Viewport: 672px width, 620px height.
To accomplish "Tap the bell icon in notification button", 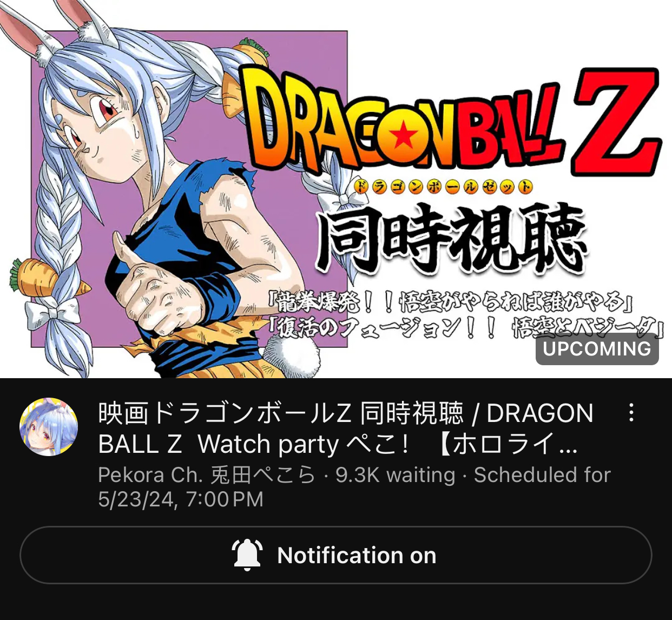I will click(x=247, y=555).
